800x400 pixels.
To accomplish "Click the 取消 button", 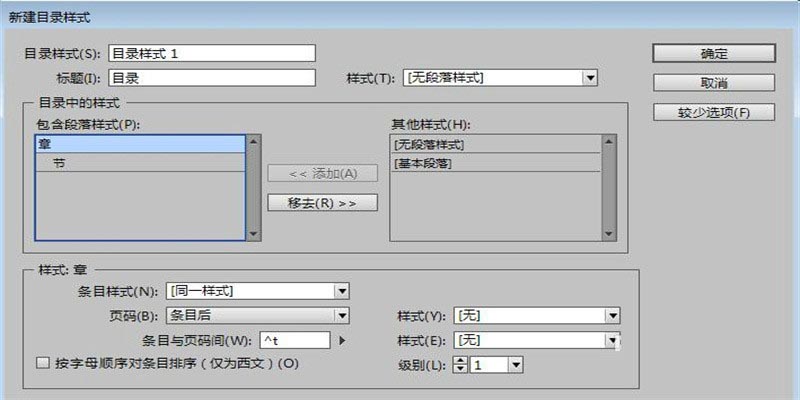I will (x=714, y=83).
